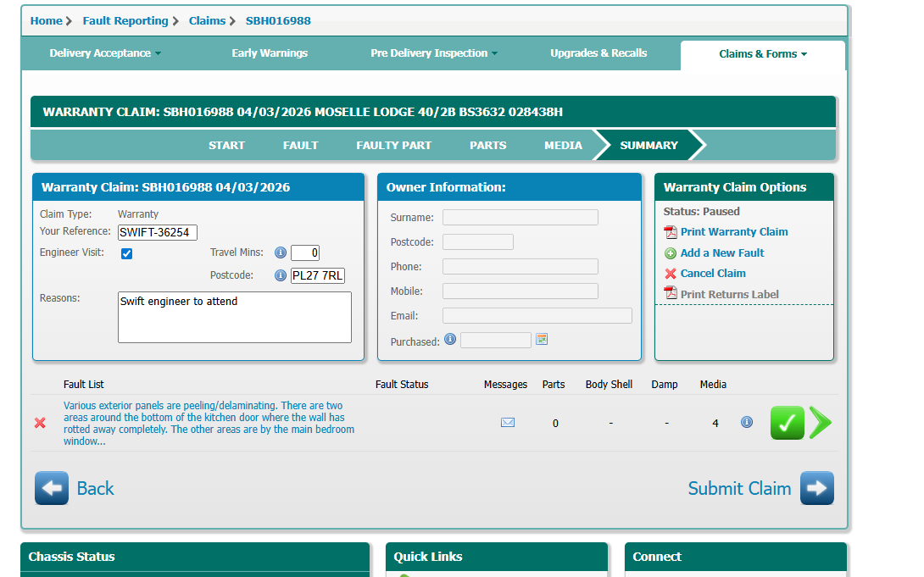Click into the Your Reference field
This screenshot has width=924, height=577.
(158, 232)
